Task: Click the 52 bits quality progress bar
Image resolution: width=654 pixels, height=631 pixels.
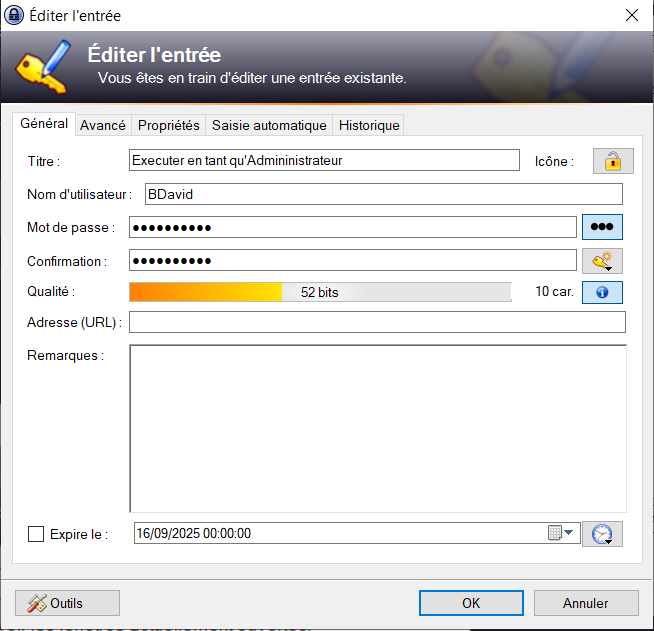Action: coord(320,292)
